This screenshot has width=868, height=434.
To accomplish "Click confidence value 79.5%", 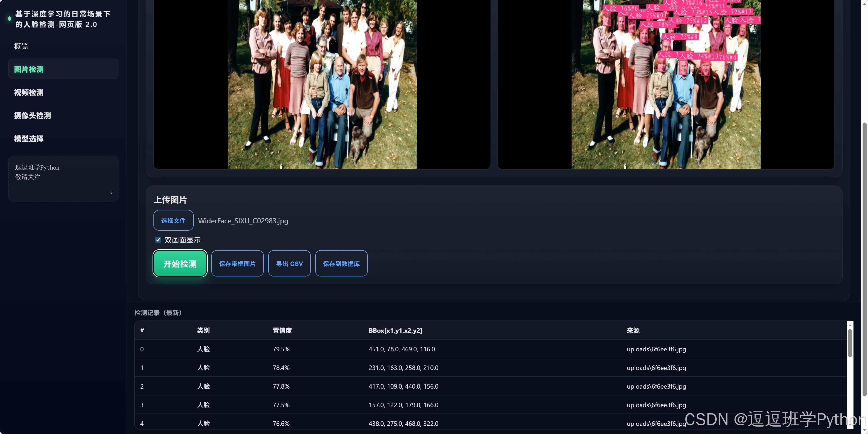I will tap(281, 349).
